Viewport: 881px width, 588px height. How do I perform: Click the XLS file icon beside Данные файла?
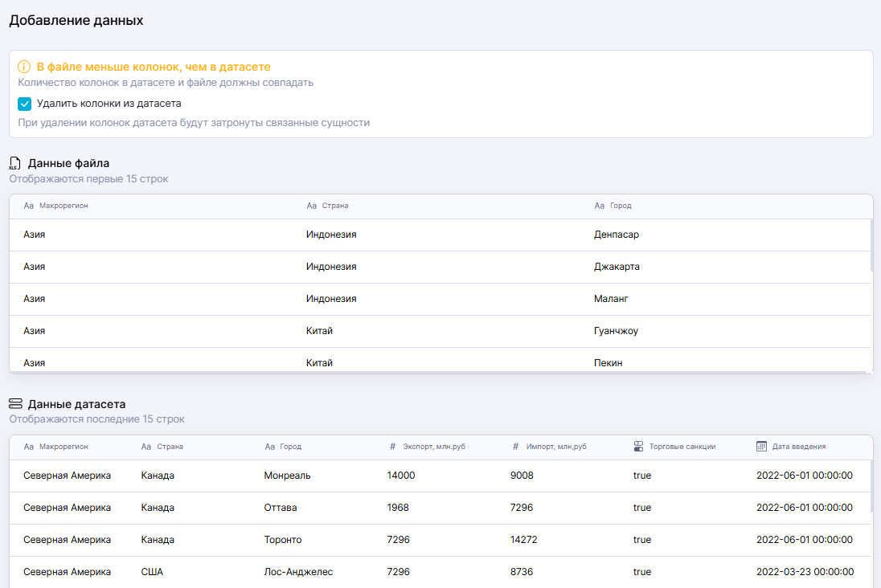(14, 163)
